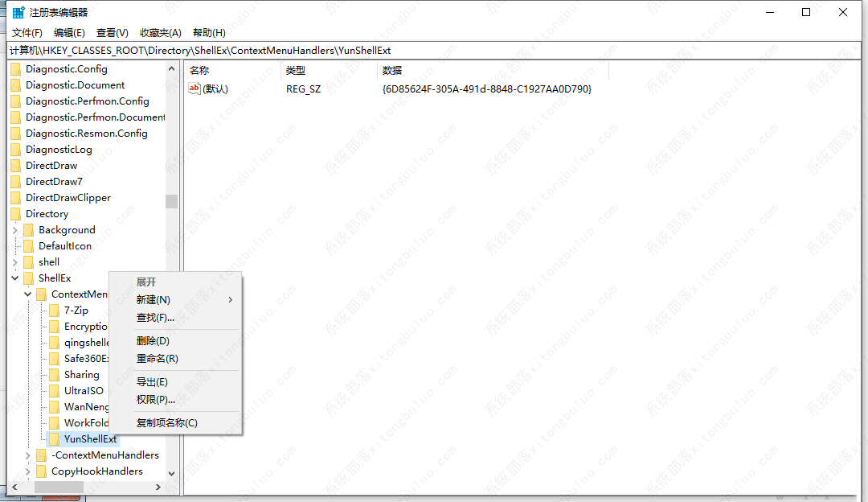This screenshot has width=868, height=502.
Task: Expand the Background tree node
Action: pyautogui.click(x=15, y=230)
